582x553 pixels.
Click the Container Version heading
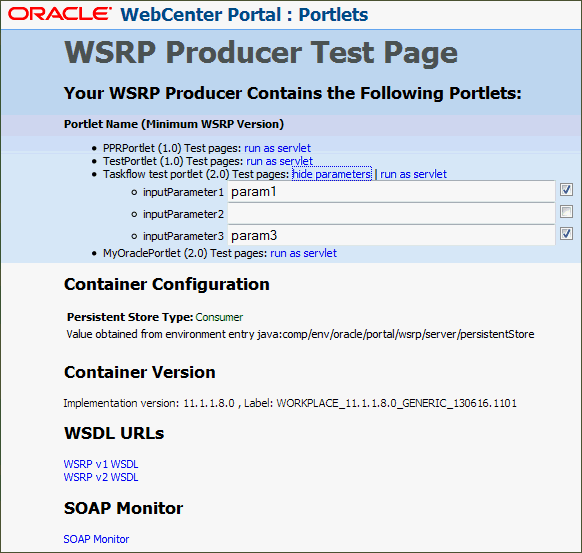(140, 372)
